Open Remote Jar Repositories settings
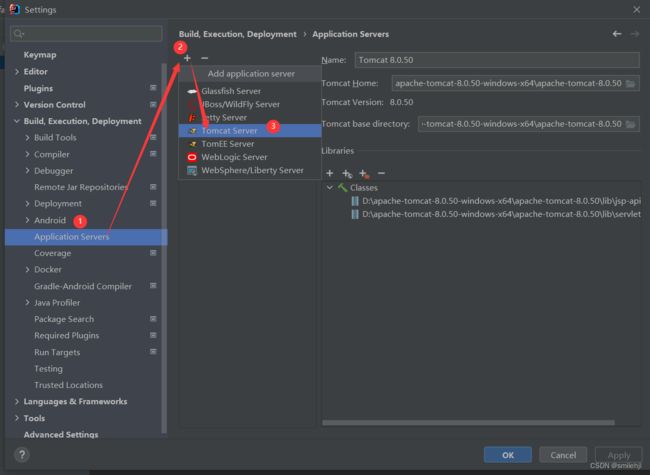 coord(81,187)
